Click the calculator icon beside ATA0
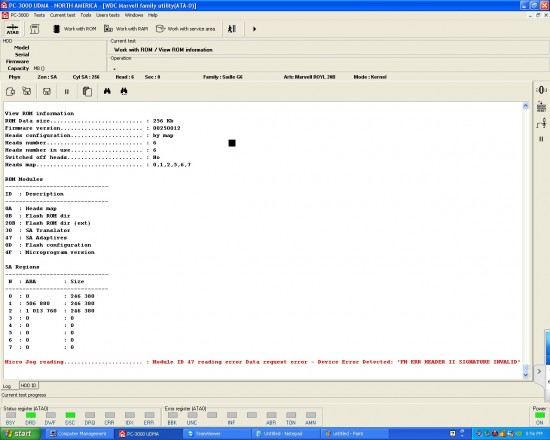 click(x=34, y=29)
